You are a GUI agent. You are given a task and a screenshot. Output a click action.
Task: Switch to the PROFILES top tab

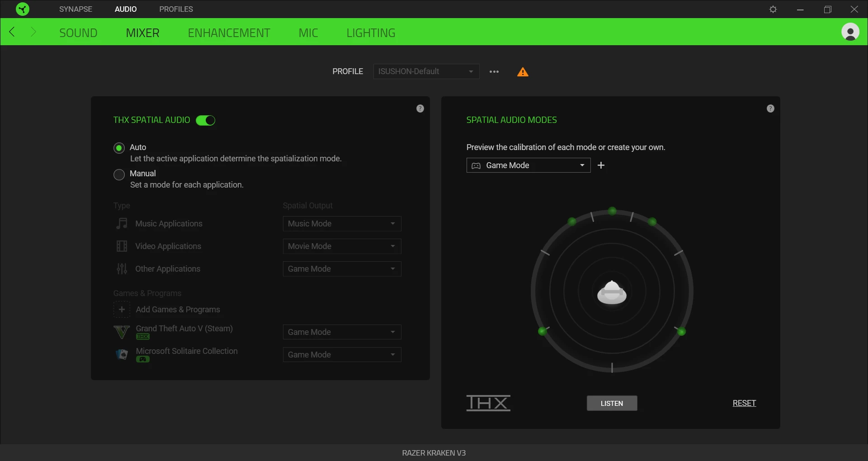176,9
